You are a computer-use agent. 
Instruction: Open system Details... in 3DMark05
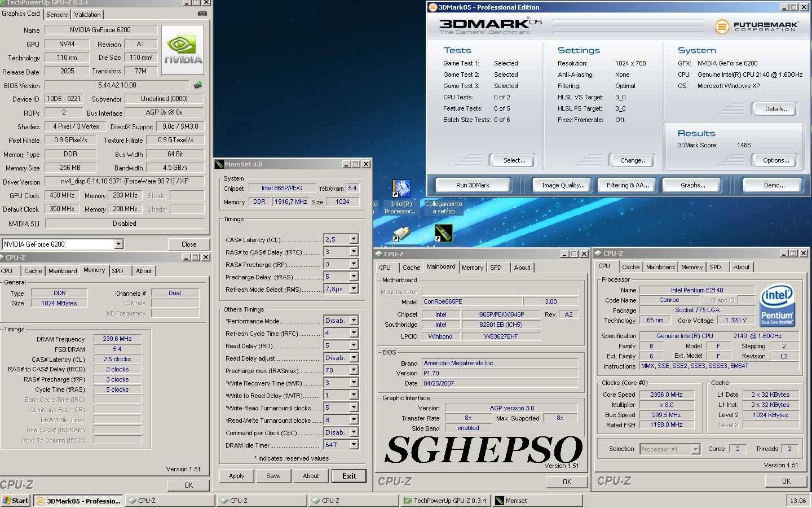click(x=776, y=109)
